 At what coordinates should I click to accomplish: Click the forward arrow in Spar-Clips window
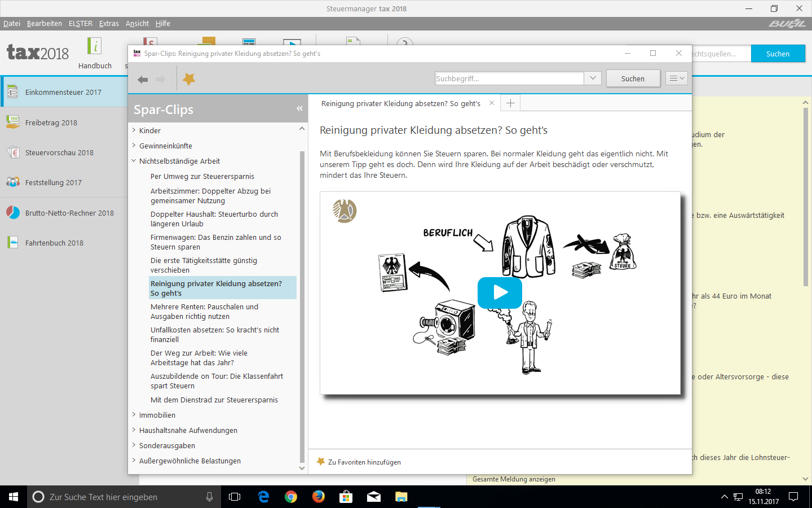click(x=161, y=80)
